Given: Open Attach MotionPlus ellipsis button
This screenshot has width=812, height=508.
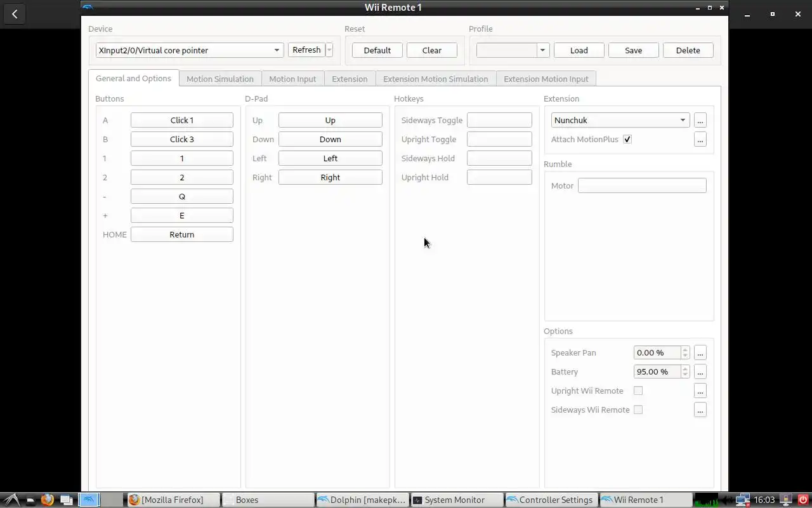Looking at the screenshot, I should point(700,139).
